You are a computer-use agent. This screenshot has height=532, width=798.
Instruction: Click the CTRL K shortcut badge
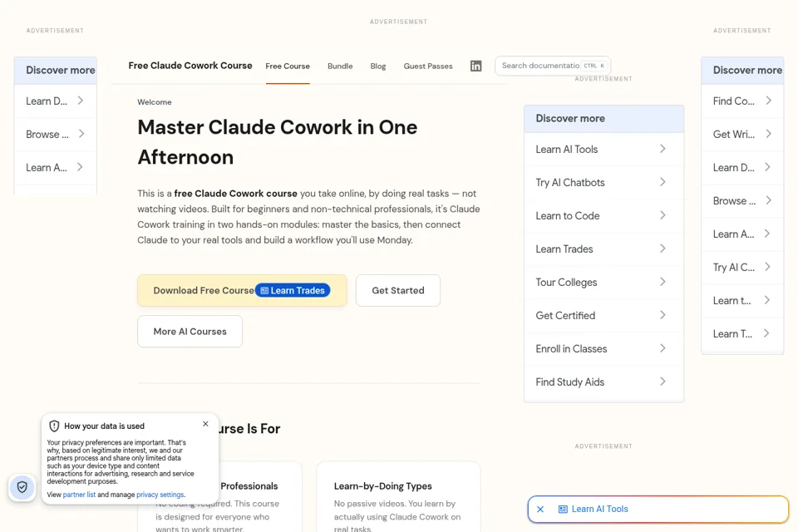point(594,66)
